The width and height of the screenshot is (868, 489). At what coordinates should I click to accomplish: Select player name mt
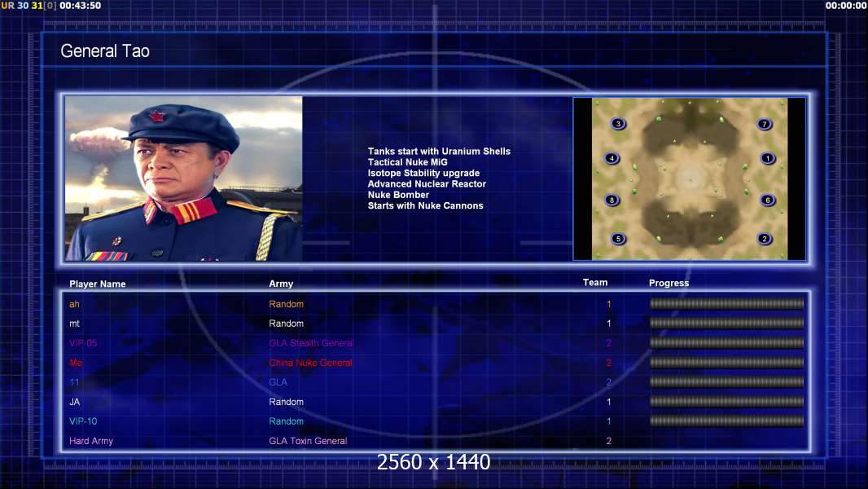74,324
